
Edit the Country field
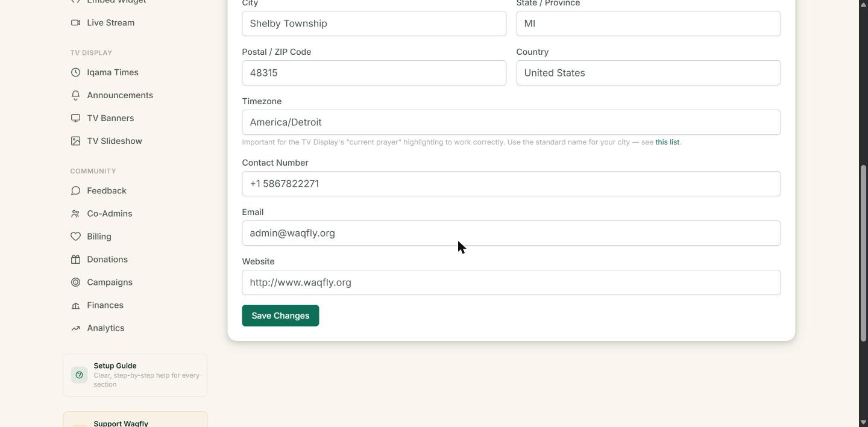(x=649, y=73)
